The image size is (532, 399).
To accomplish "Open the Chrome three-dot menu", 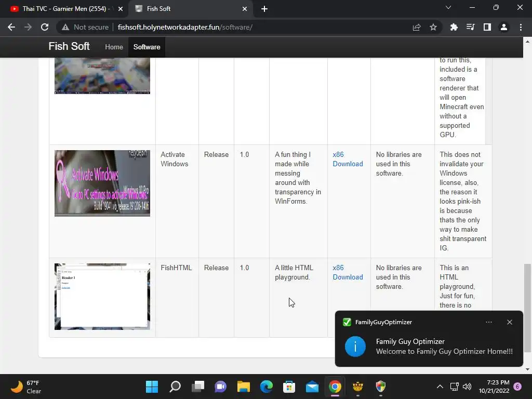I will pyautogui.click(x=521, y=27).
